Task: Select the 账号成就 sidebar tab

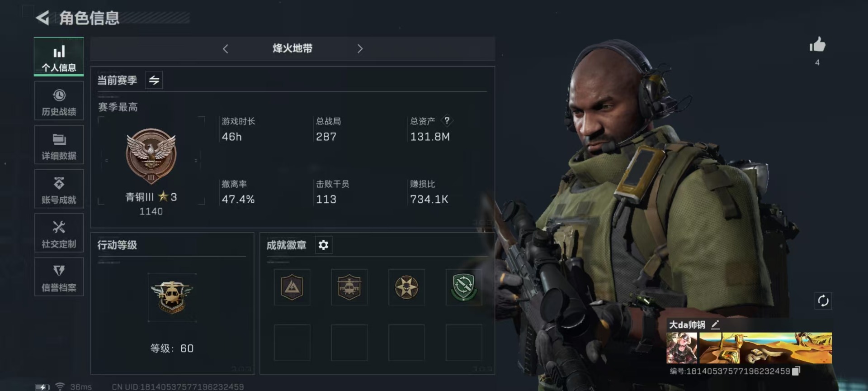Action: point(59,189)
